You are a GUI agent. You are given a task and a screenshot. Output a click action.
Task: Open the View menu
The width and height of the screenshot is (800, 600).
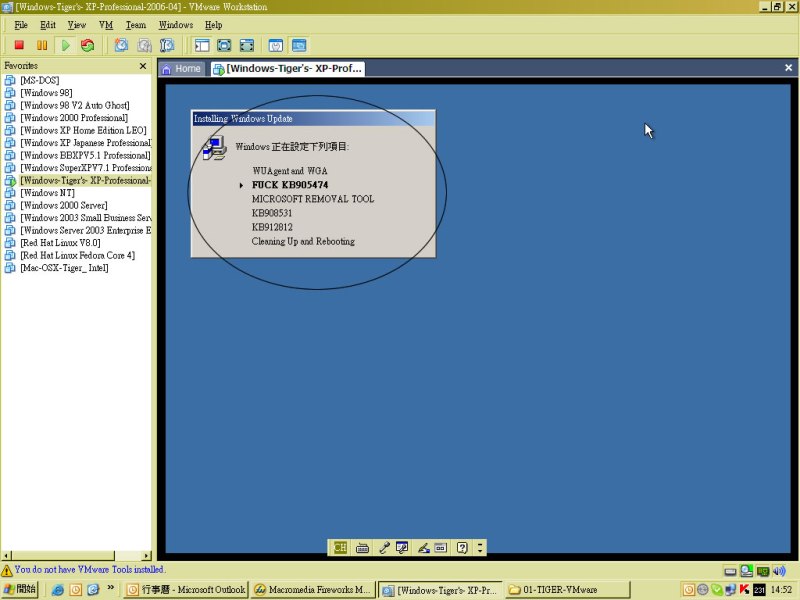click(77, 25)
